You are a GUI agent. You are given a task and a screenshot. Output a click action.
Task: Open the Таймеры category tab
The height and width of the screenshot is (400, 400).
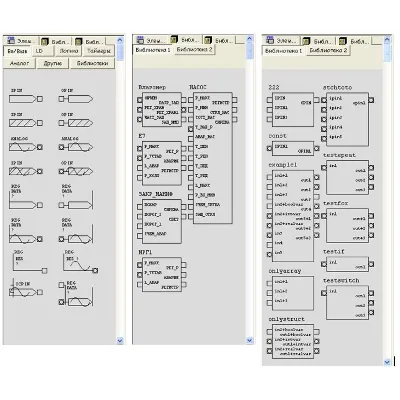click(x=99, y=51)
